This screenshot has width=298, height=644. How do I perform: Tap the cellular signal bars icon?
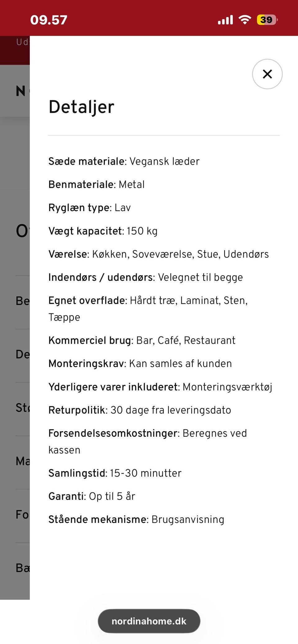(225, 20)
